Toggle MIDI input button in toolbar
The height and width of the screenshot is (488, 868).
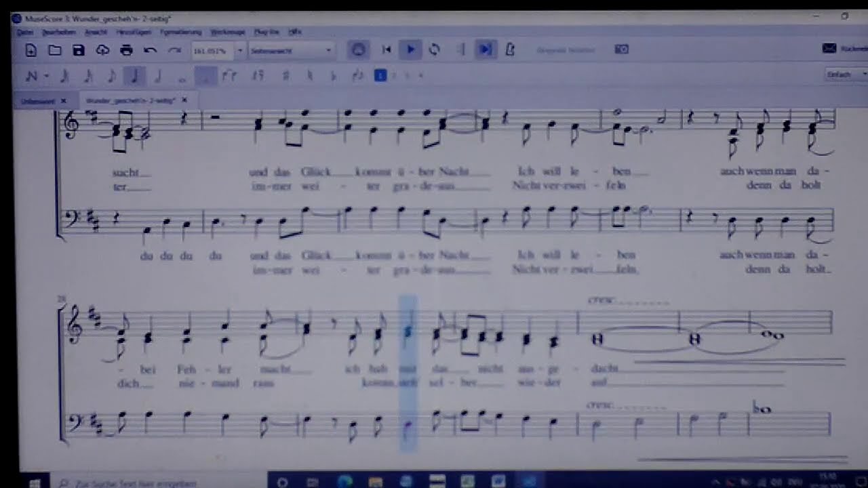[359, 49]
